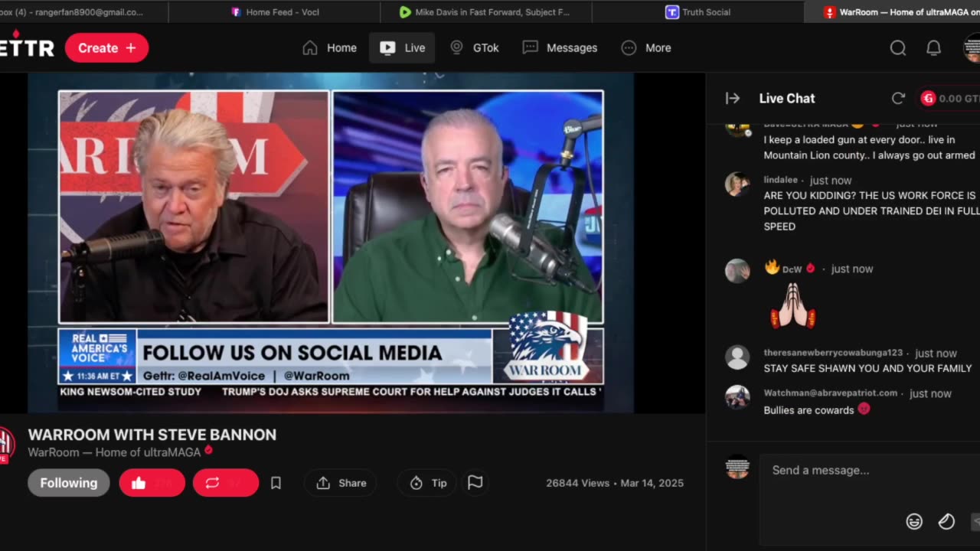Open the Live section

(402, 47)
